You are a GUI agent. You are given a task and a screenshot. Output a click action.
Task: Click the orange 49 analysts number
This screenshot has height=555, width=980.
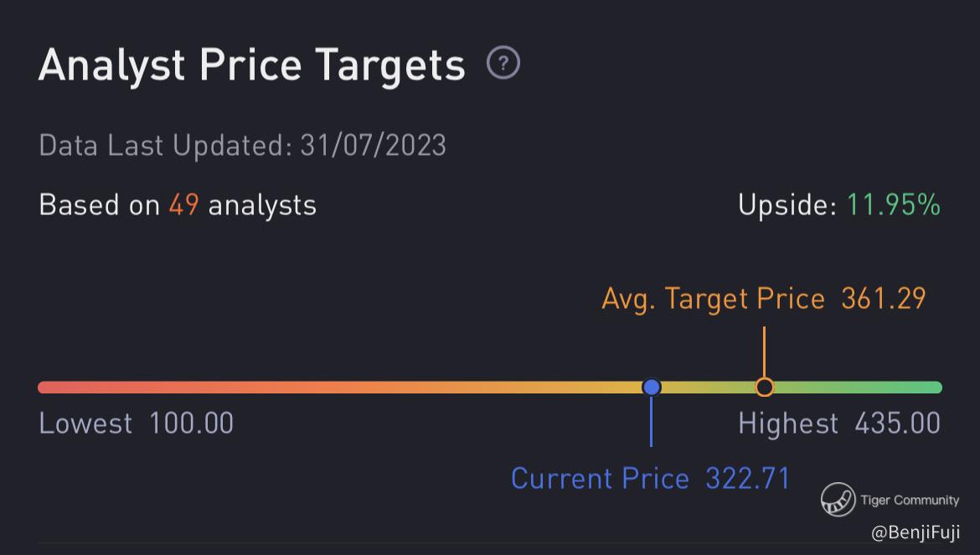click(x=183, y=205)
